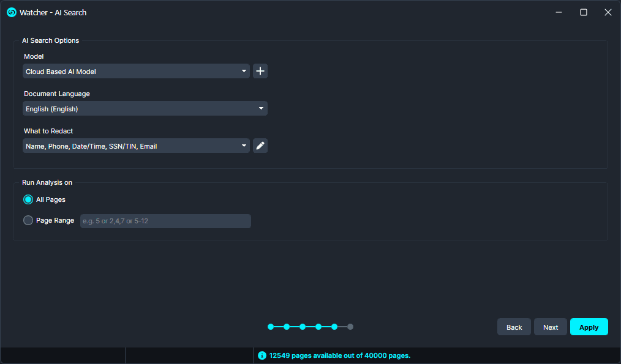Maximize the AI Search window
The height and width of the screenshot is (364, 621).
point(584,12)
